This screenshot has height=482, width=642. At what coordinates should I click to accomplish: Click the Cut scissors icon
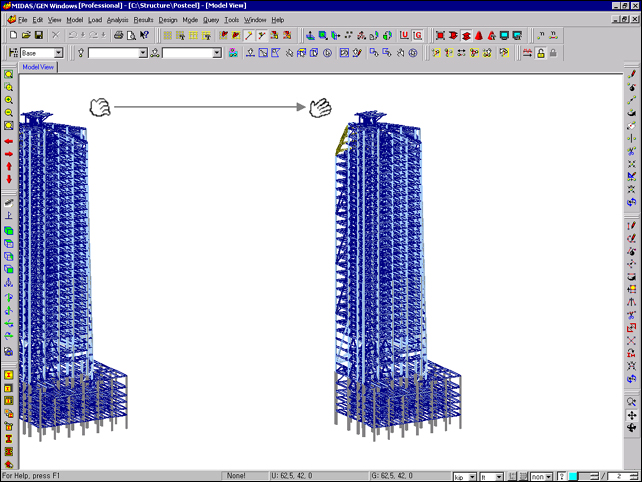[56, 36]
